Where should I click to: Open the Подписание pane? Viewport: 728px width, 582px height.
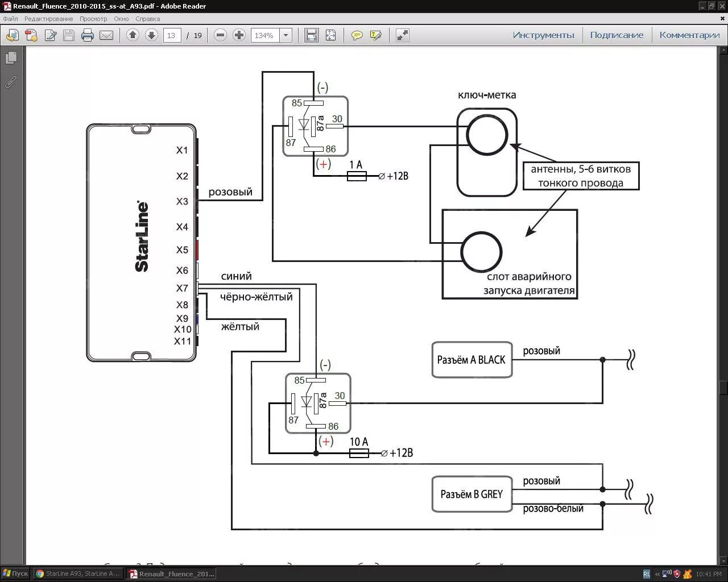tap(617, 35)
